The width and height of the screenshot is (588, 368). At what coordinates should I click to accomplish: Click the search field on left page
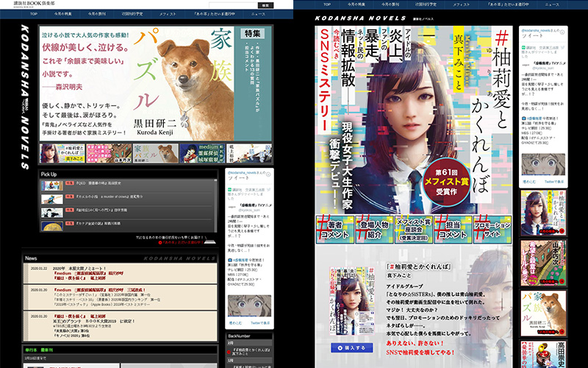pos(233,5)
